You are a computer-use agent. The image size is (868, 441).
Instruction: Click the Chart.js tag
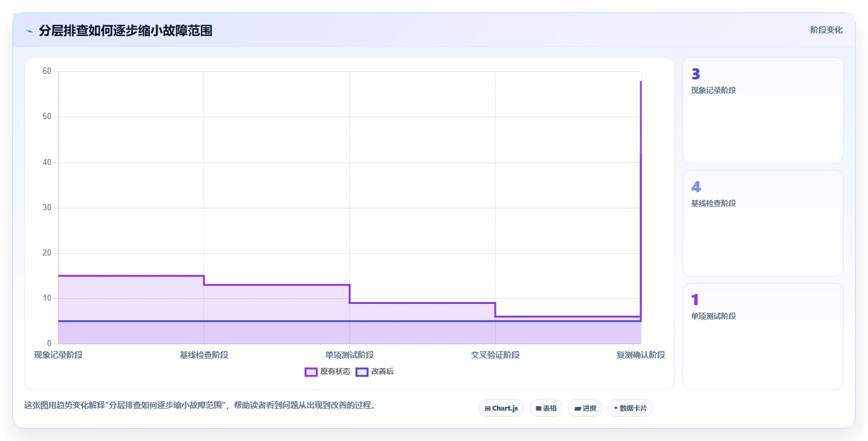[x=501, y=408]
